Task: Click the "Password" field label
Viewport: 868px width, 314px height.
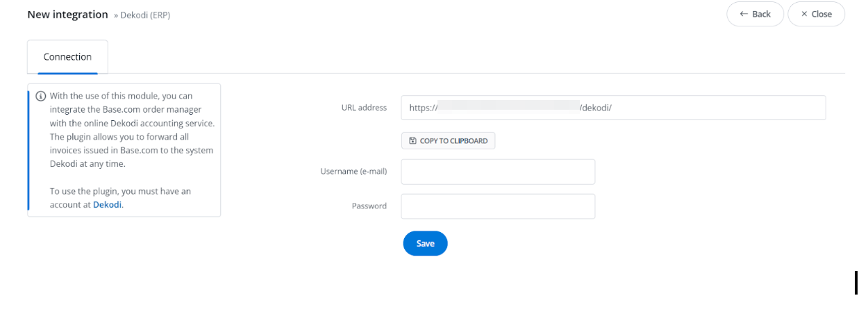Action: (369, 206)
